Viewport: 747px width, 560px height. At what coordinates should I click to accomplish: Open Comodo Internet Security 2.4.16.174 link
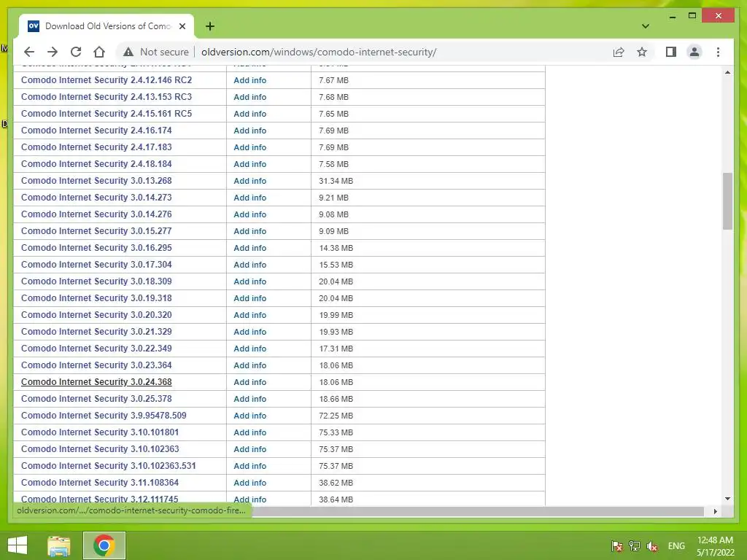point(96,131)
